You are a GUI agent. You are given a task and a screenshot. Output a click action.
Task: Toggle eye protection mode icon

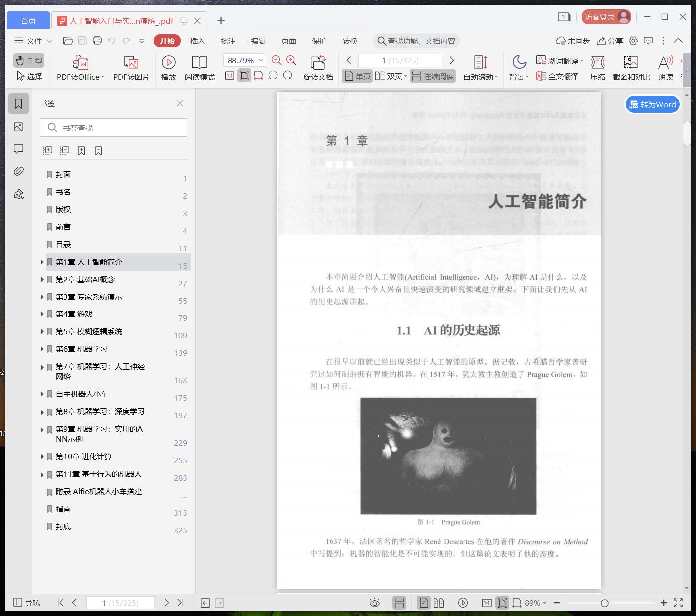click(375, 603)
